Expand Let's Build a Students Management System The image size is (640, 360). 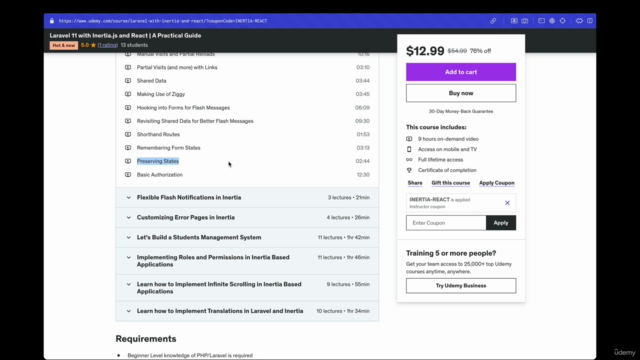pyautogui.click(x=247, y=238)
